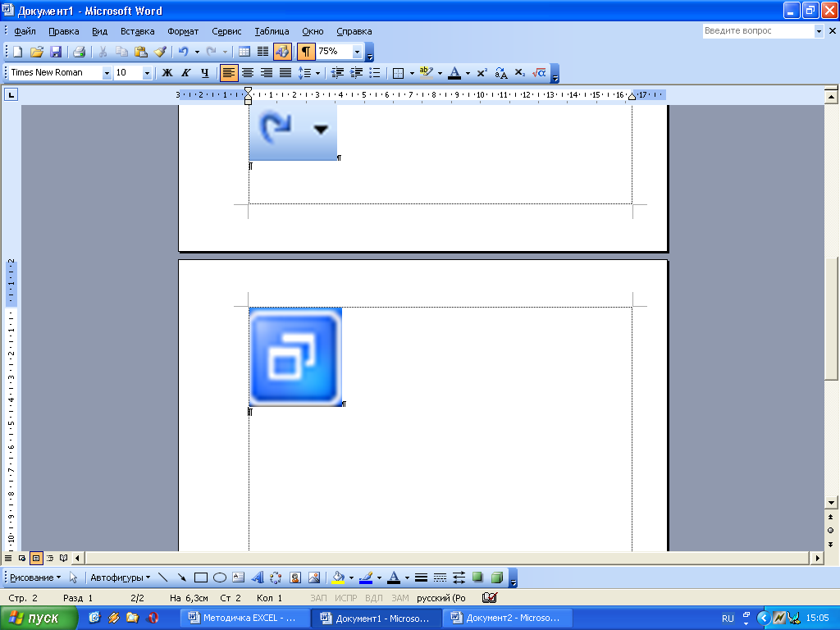Select the Rectangle drawing tool
This screenshot has width=840, height=630.
pos(201,577)
